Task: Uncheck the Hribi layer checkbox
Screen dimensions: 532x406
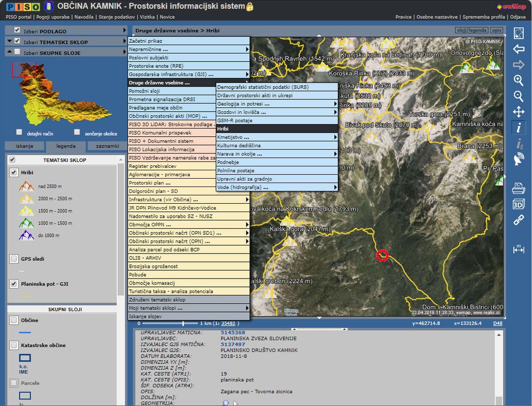Action: click(x=14, y=173)
